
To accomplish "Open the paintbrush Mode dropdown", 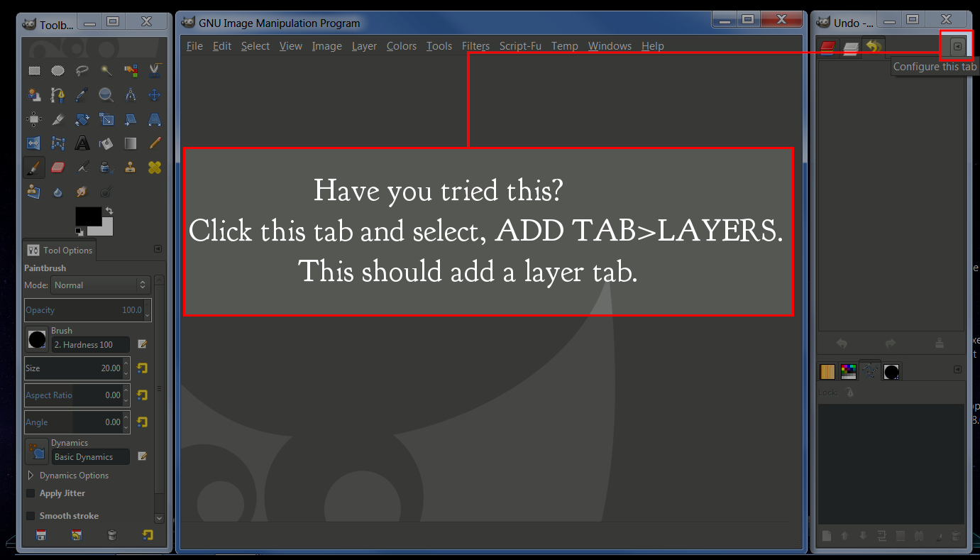I will click(x=100, y=285).
